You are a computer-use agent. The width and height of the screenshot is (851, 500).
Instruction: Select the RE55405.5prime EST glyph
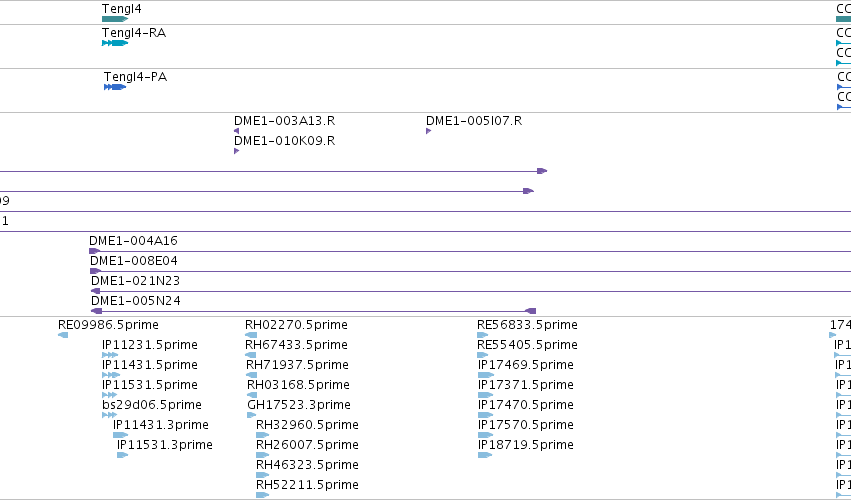pyautogui.click(x=483, y=355)
